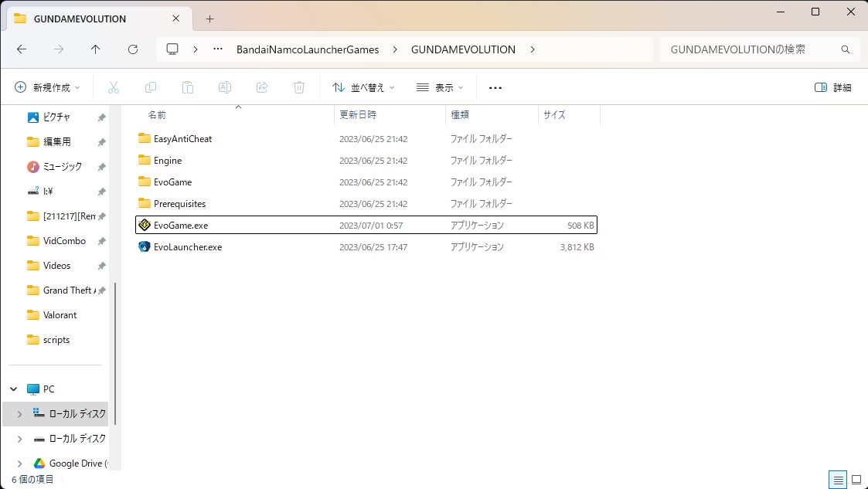Image resolution: width=868 pixels, height=489 pixels.
Task: Click the navigation pane vertical scrollbar
Action: point(115,354)
